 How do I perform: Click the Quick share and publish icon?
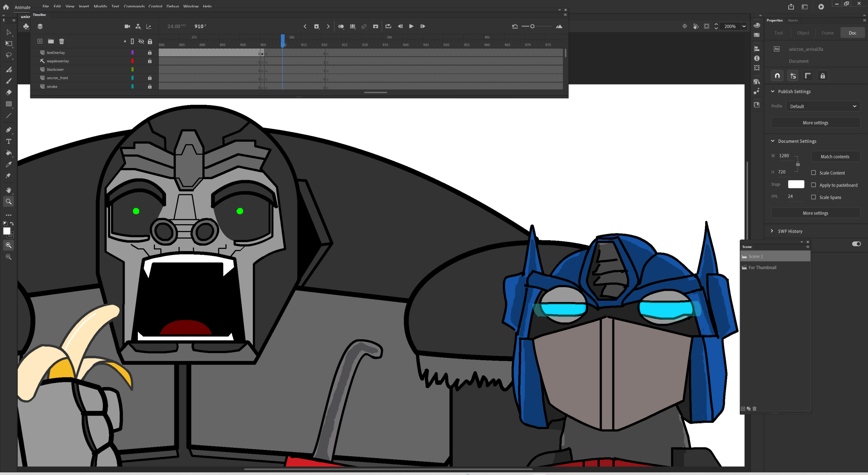tap(791, 7)
